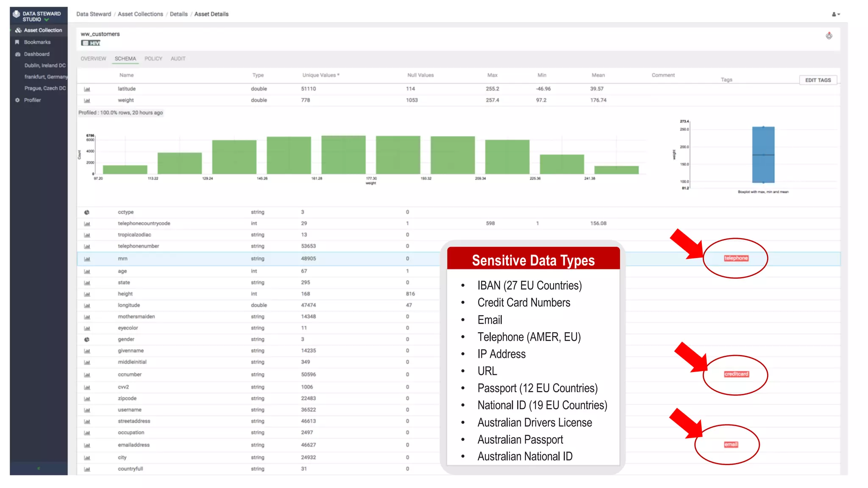Click chart icon of countryfull row
868x488 pixels.
(87, 469)
